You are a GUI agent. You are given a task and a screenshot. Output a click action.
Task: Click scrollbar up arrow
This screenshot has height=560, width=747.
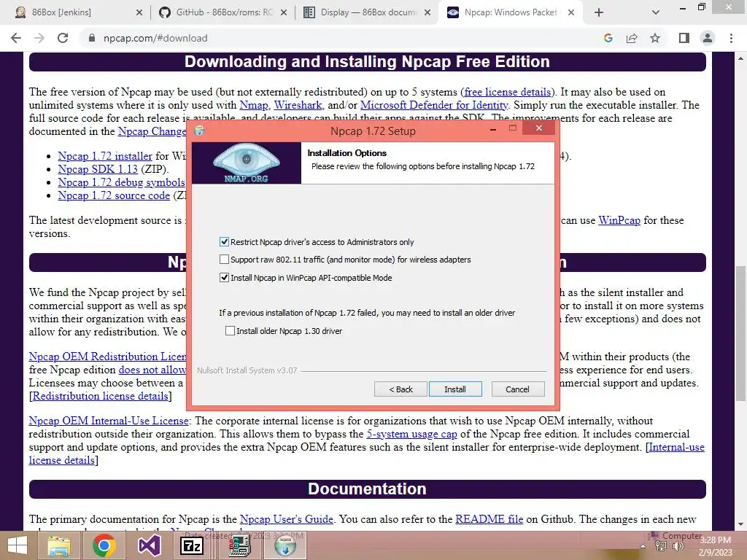pyautogui.click(x=740, y=58)
